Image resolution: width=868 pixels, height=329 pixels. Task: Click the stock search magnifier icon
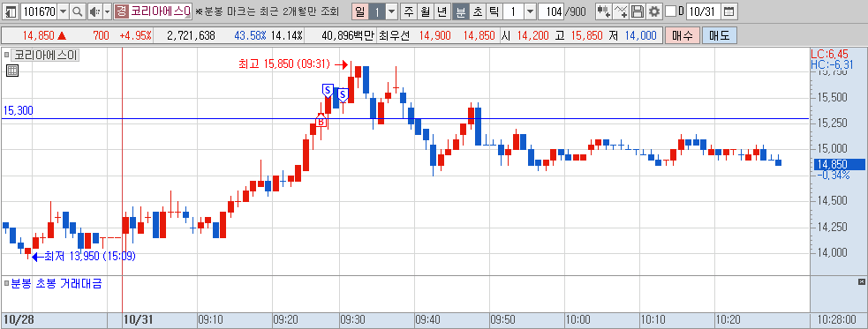[x=78, y=11]
